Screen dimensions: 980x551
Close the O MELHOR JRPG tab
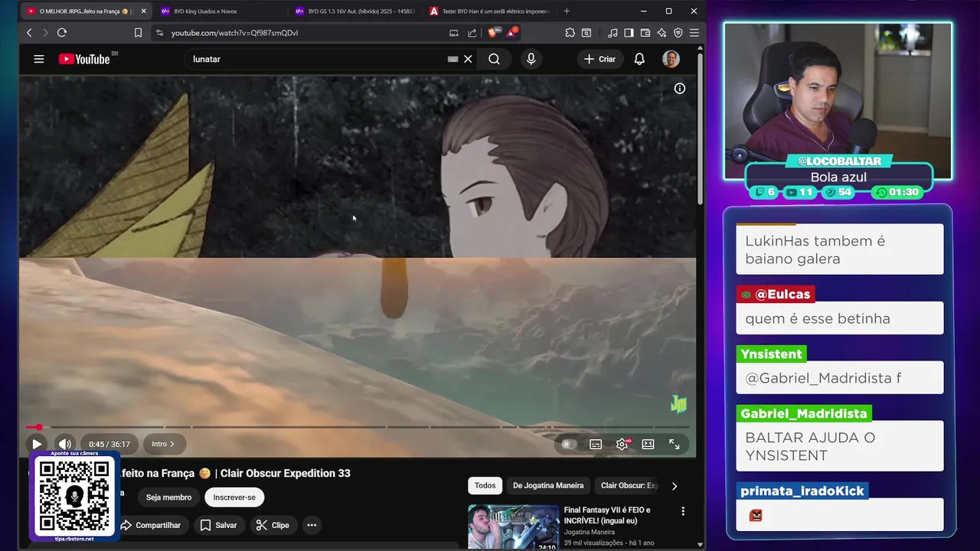click(143, 11)
